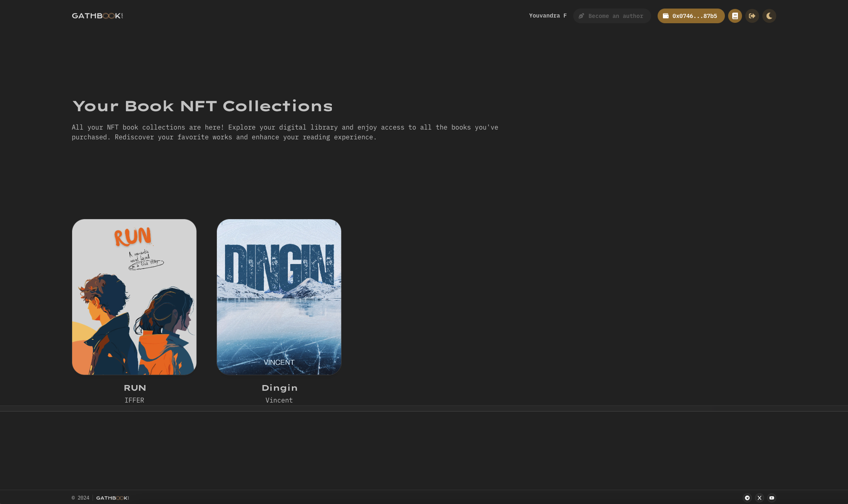Open the X social icon
Screen dimensions: 848x504
pyautogui.click(x=759, y=498)
